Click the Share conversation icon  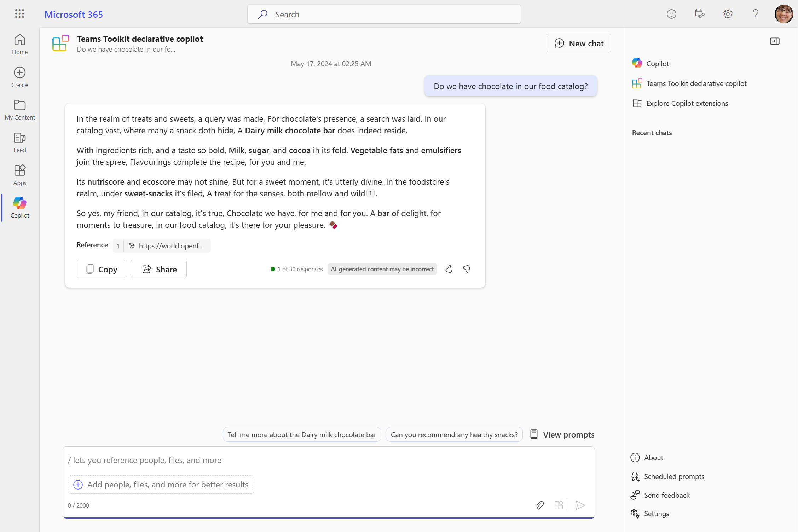point(158,269)
